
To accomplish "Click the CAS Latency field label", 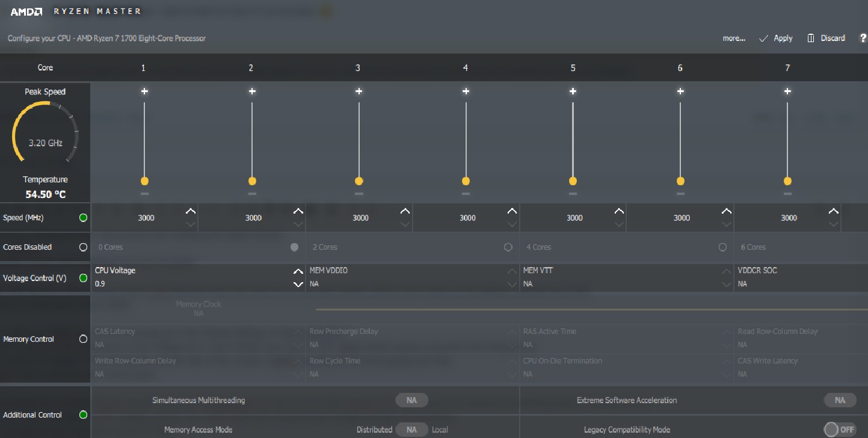I will coord(115,332).
